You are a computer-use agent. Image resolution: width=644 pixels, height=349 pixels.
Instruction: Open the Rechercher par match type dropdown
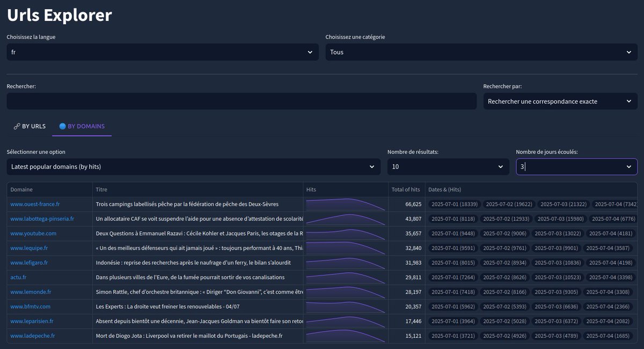pyautogui.click(x=560, y=101)
